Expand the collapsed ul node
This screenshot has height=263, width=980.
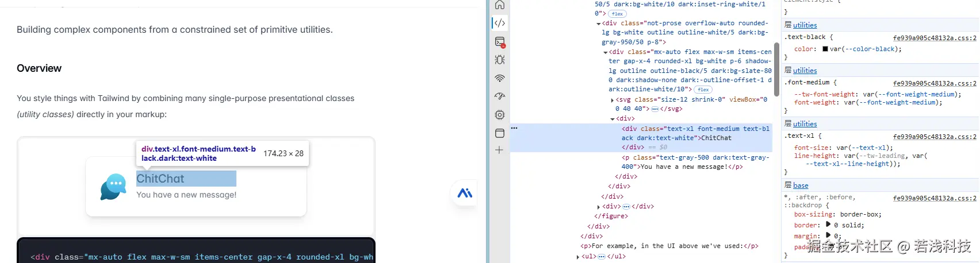(x=578, y=257)
